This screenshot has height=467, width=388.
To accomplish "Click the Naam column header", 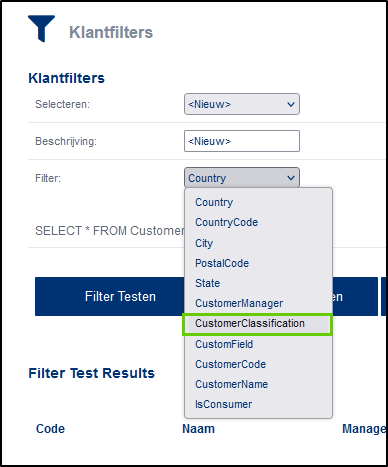I will [198, 429].
